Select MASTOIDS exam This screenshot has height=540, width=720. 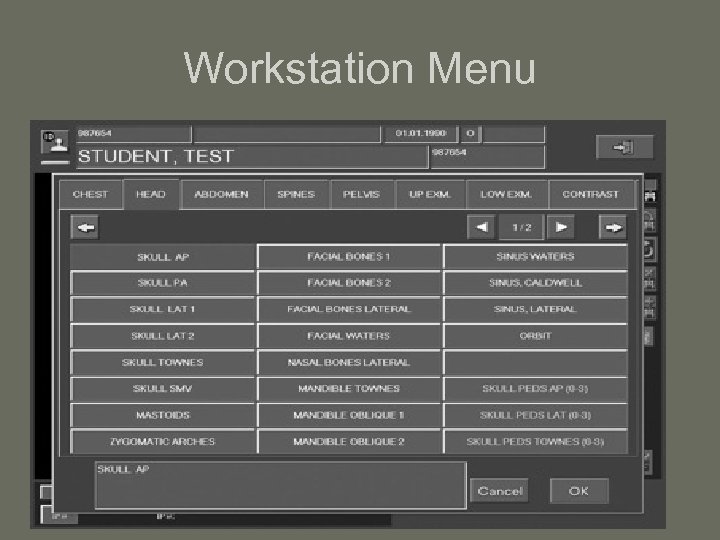(163, 416)
